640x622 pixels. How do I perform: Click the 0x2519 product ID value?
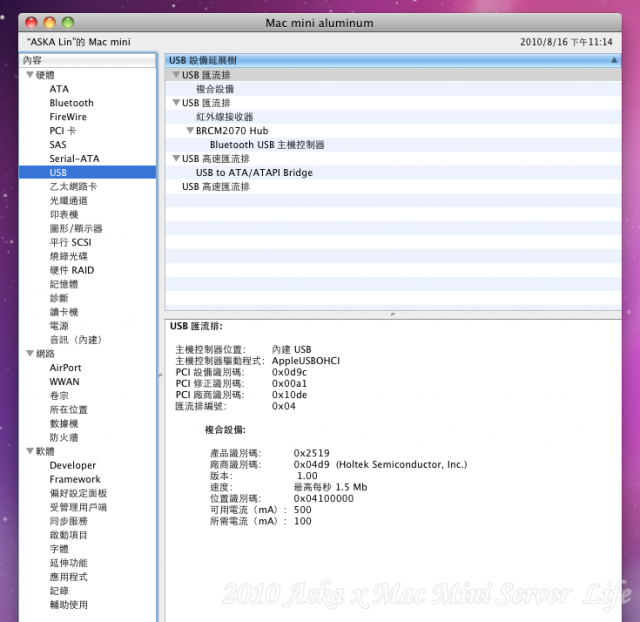pos(311,453)
